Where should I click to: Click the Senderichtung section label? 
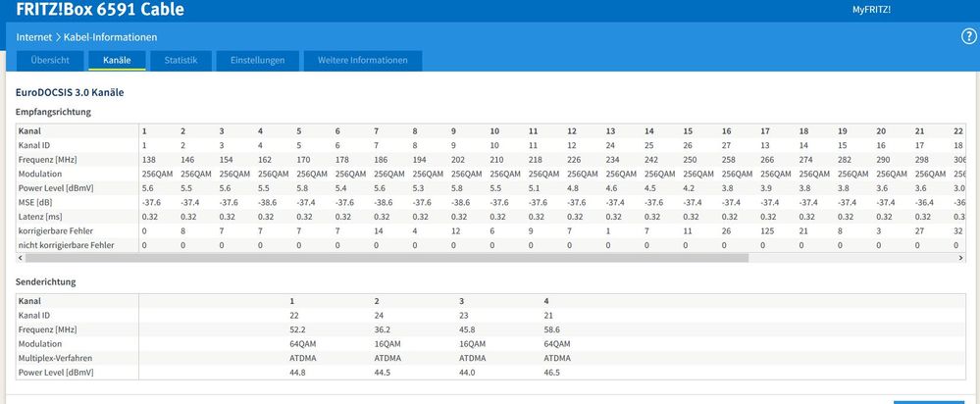tap(46, 282)
